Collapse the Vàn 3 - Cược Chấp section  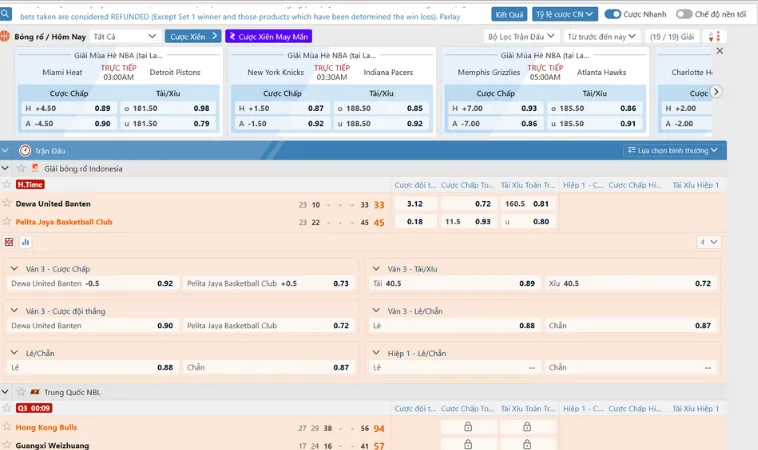(15, 269)
